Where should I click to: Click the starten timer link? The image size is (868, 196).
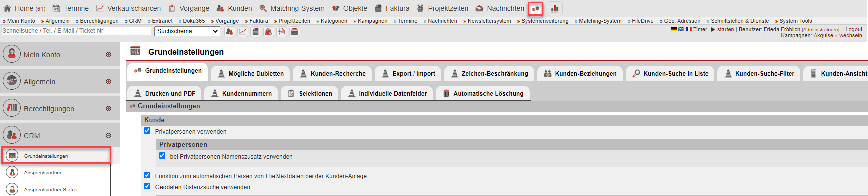point(725,30)
